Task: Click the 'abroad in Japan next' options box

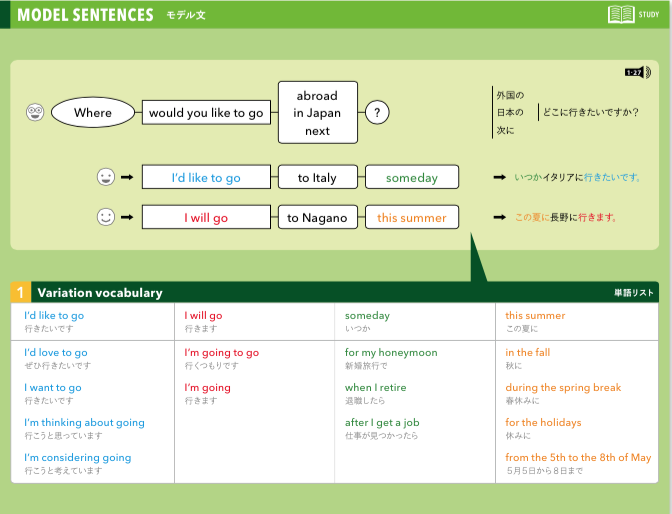Action: [x=318, y=112]
